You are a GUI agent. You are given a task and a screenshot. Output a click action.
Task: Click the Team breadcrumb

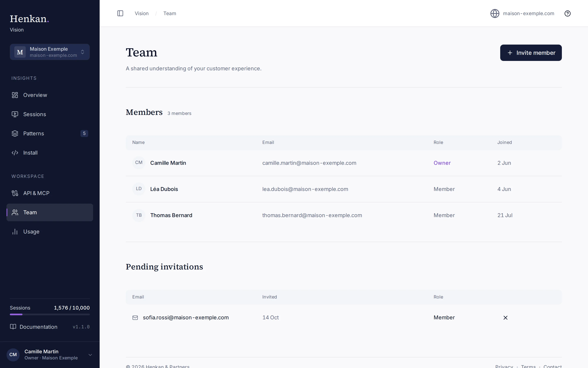(x=170, y=13)
